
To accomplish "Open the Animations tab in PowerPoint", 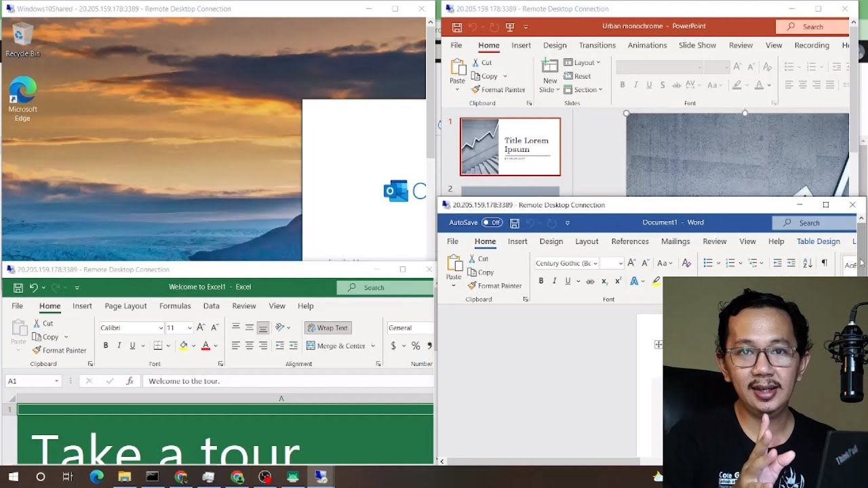I will 647,45.
